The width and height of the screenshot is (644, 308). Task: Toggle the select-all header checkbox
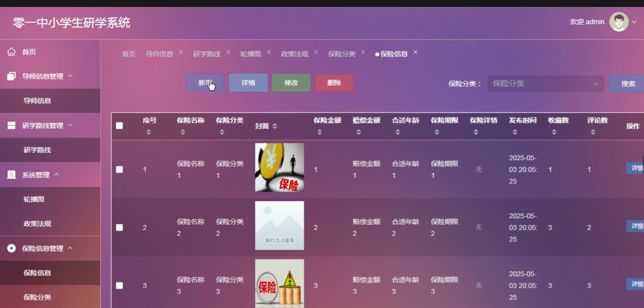119,126
